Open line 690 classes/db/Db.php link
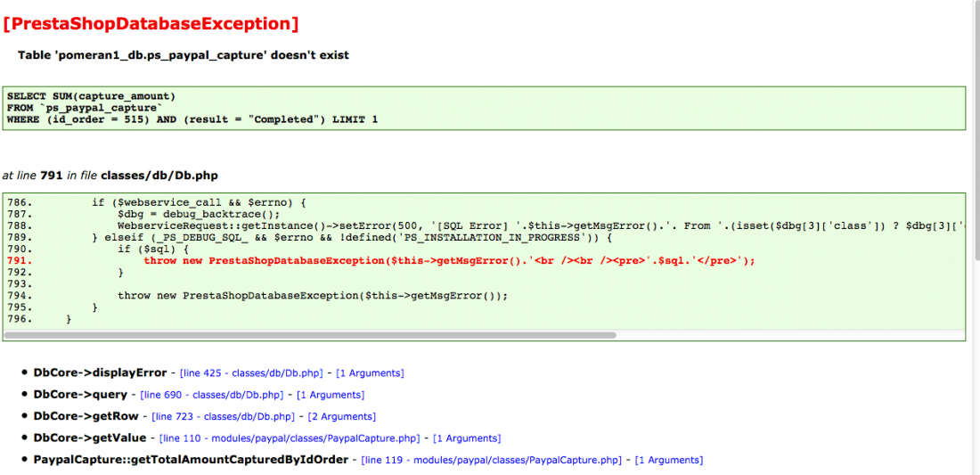This screenshot has height=475, width=980. tap(212, 395)
